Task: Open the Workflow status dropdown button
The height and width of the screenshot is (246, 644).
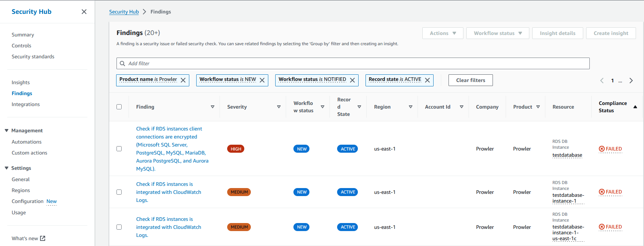Action: pos(498,33)
